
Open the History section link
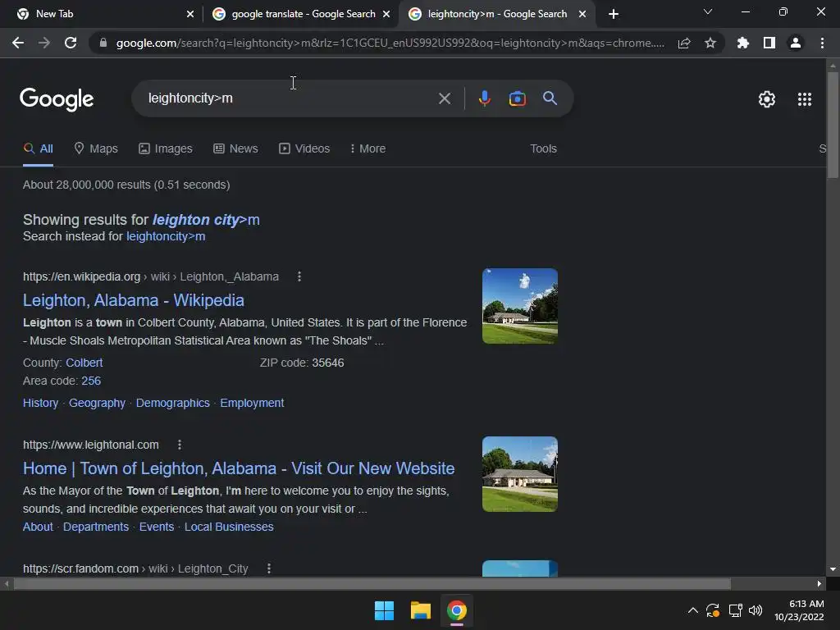click(x=41, y=403)
